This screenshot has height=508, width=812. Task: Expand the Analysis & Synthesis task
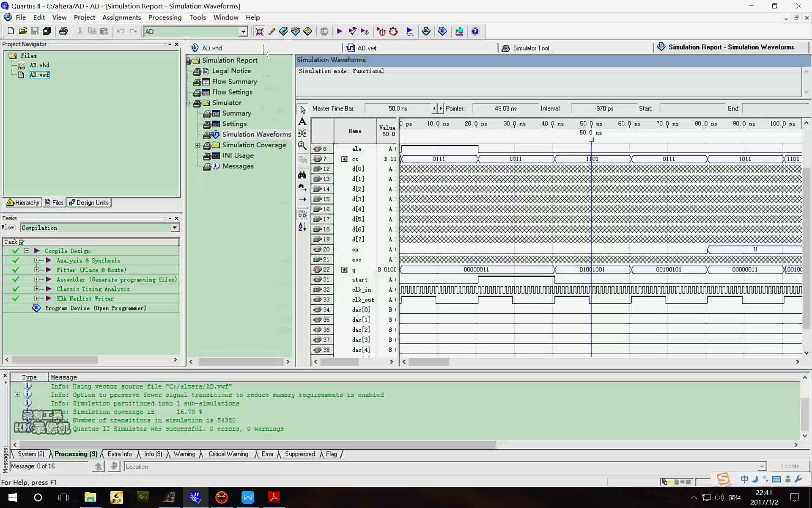(37, 260)
